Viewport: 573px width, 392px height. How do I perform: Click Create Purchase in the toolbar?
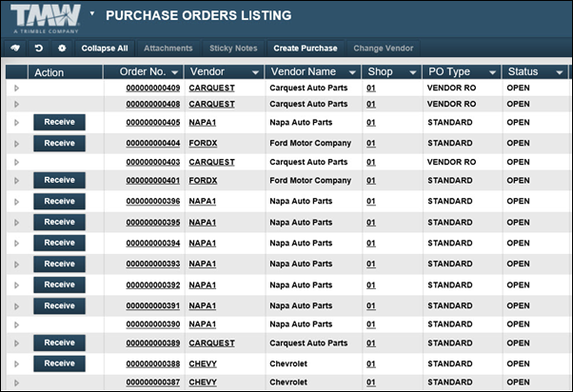click(x=306, y=48)
